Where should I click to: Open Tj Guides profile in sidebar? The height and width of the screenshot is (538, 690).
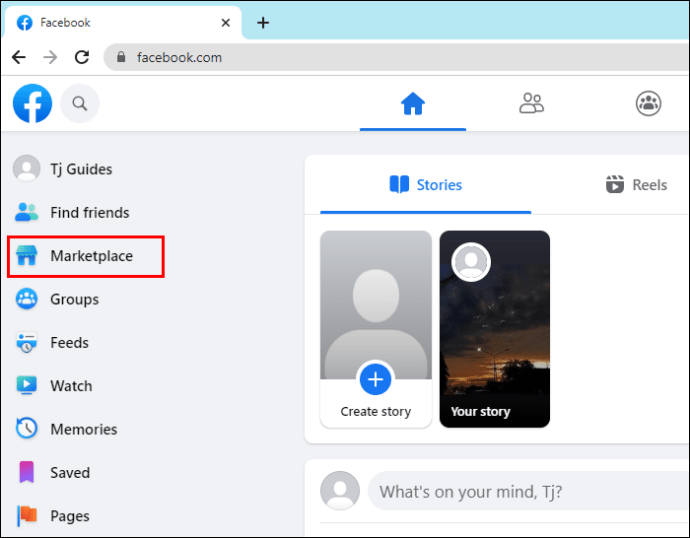tap(81, 169)
